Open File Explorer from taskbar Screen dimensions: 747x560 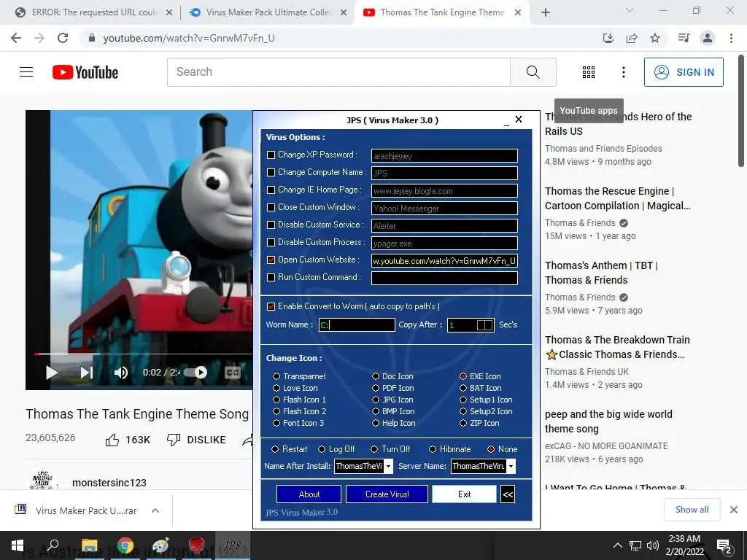pos(89,545)
